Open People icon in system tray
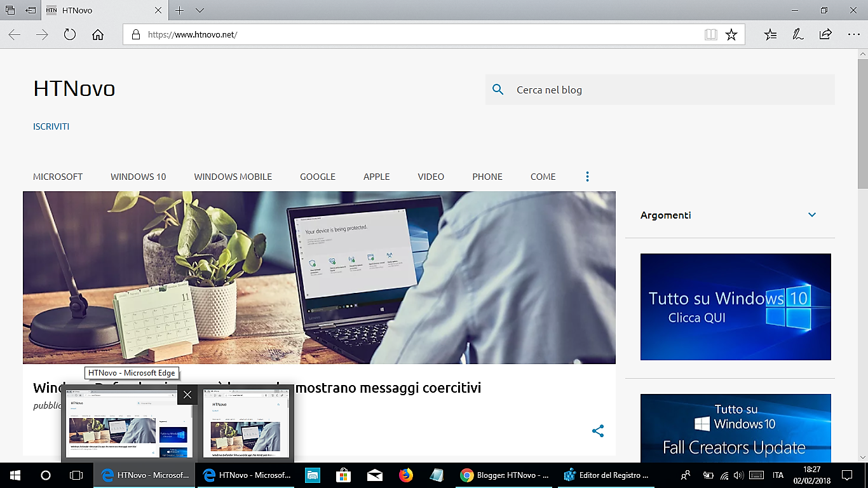The height and width of the screenshot is (488, 868). 686,475
